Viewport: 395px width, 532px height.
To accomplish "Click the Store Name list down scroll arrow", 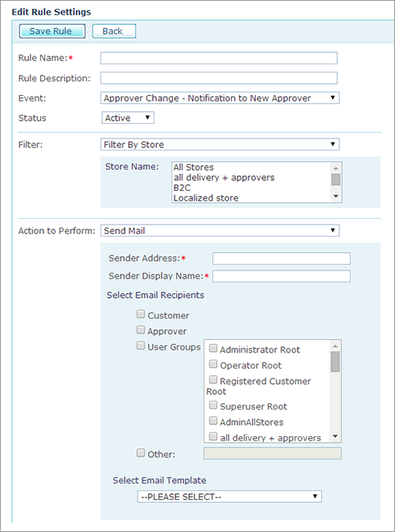I will (335, 196).
